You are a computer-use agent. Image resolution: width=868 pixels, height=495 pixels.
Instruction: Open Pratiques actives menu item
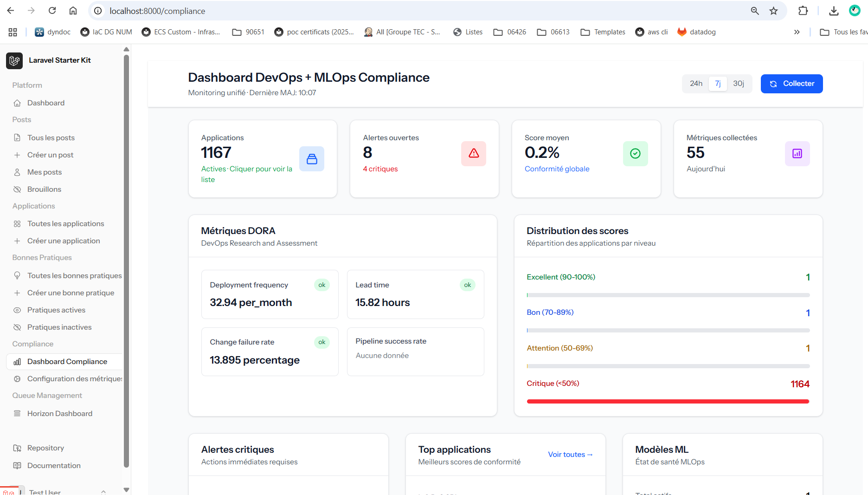point(56,310)
